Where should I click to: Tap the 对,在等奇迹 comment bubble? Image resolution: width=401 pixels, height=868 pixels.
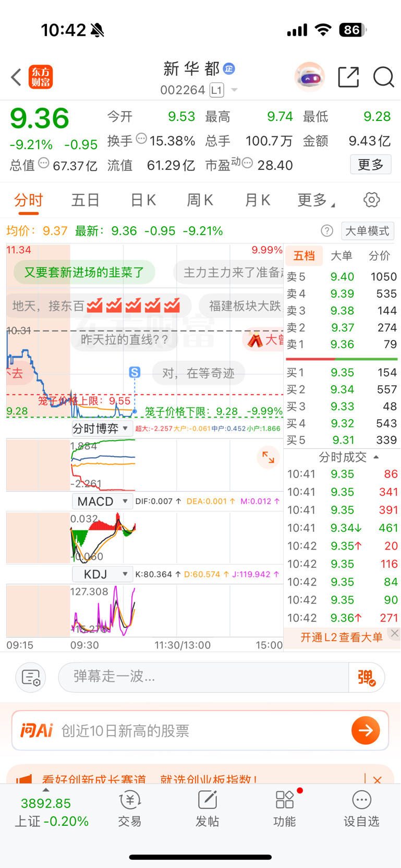(x=198, y=373)
